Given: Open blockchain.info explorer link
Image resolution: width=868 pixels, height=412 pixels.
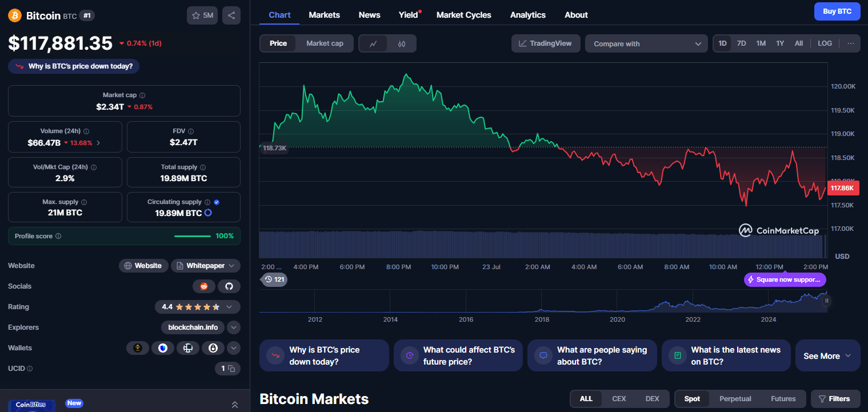Looking at the screenshot, I should click(193, 327).
